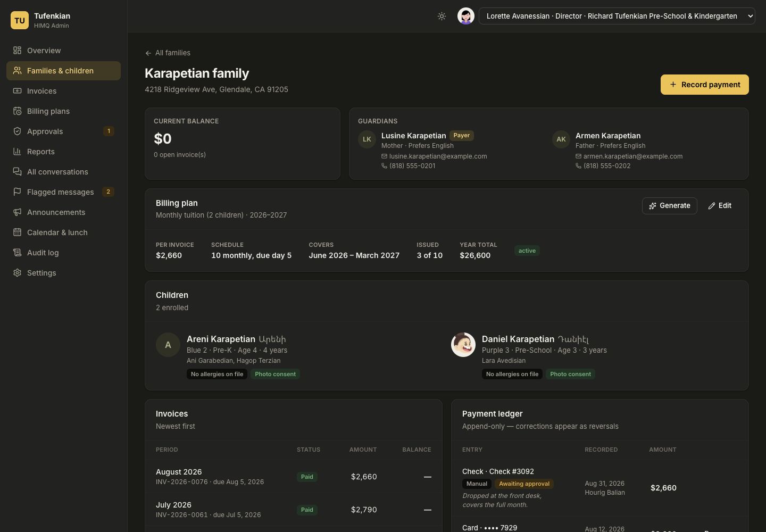This screenshot has width=766, height=532.
Task: Click the TU Tufenkian logo badge
Action: [x=20, y=20]
